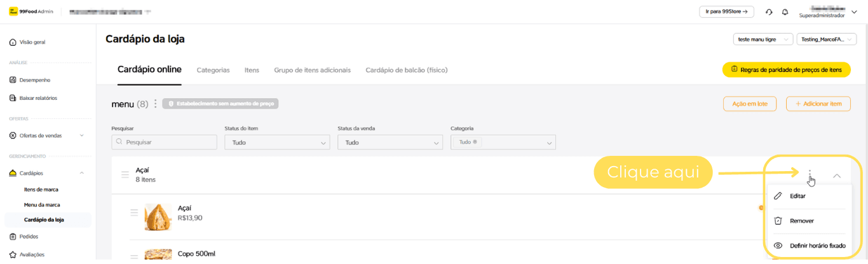Click the Açaí category three-dot options icon
The height and width of the screenshot is (264, 868).
[810, 174]
